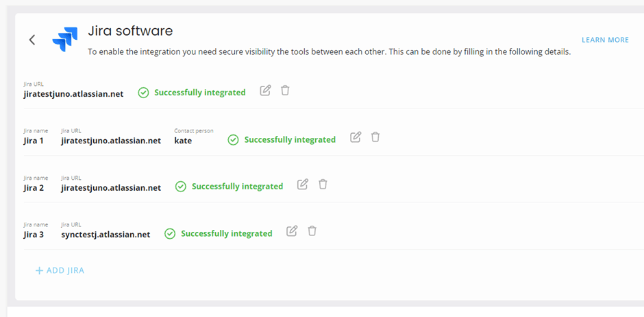Edit the Jira 3 integration

292,231
